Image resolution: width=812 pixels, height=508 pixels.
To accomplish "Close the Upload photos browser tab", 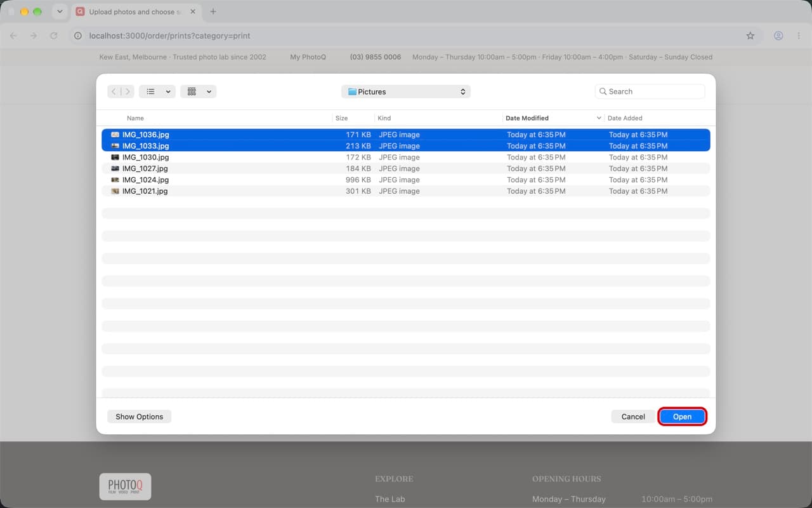I will [x=193, y=11].
